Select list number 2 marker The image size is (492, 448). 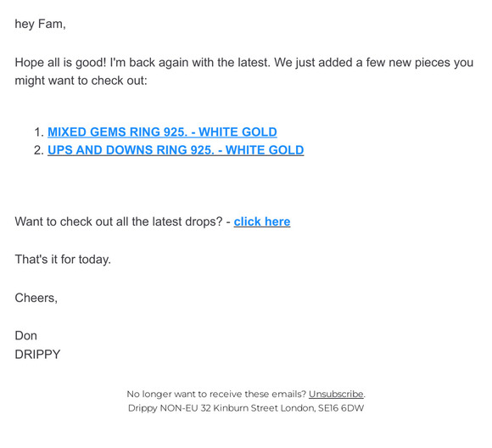pos(38,150)
